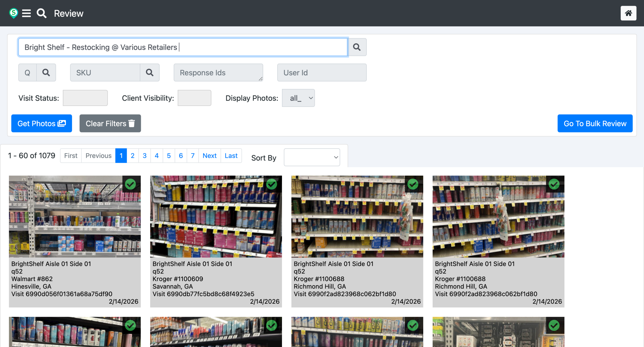This screenshot has height=347, width=644.
Task: Click Clear Filters button
Action: [110, 123]
